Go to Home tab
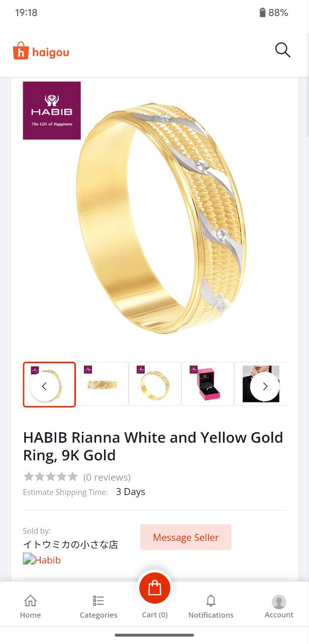The image size is (309, 644). tap(31, 606)
